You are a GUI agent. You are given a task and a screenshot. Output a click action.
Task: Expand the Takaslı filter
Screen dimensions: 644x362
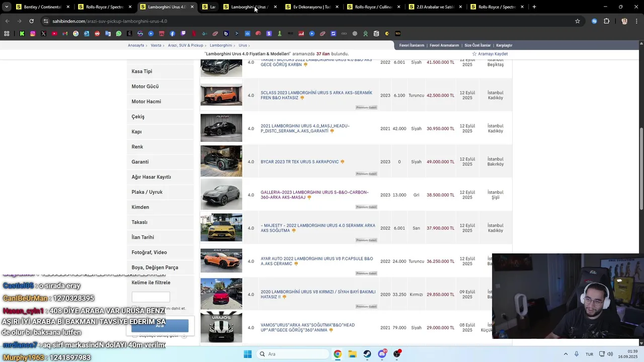point(160,222)
